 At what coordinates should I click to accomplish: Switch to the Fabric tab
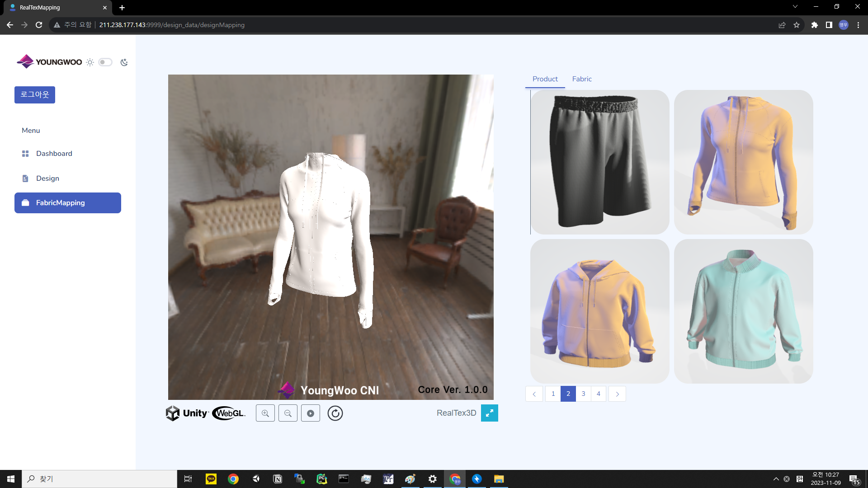pyautogui.click(x=581, y=79)
